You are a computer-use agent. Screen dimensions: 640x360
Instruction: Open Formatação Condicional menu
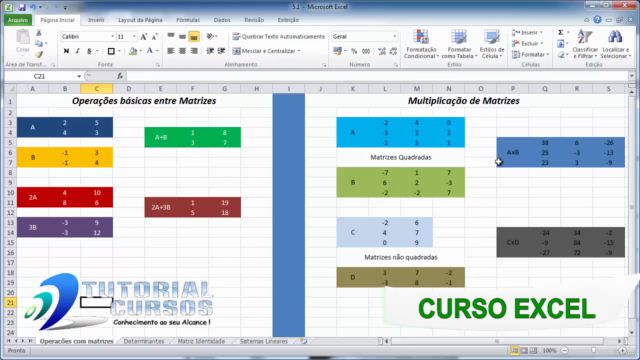[x=421, y=44]
